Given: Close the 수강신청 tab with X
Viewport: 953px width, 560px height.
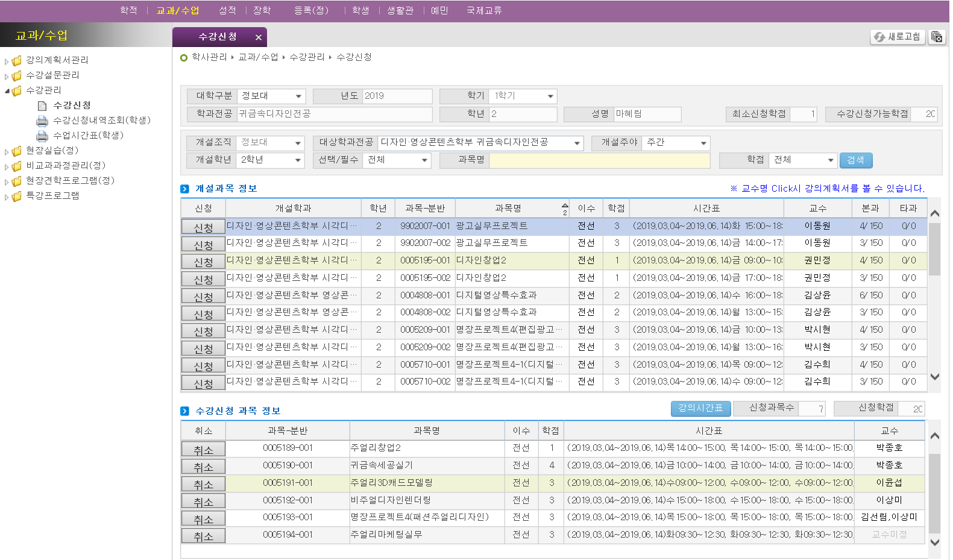Looking at the screenshot, I should coord(258,37).
